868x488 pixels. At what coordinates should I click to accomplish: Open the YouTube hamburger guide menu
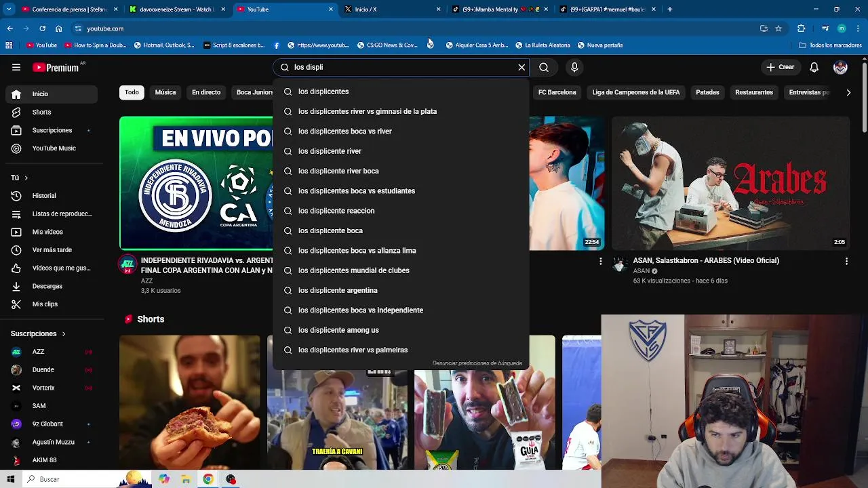tap(16, 67)
